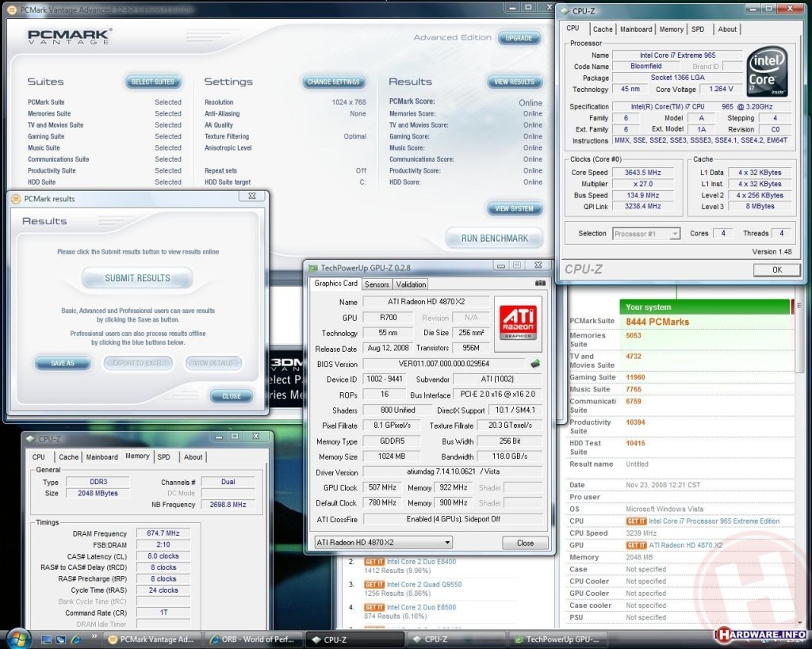
Task: Open the SPD tab in top-right CPU-Z
Action: (698, 29)
